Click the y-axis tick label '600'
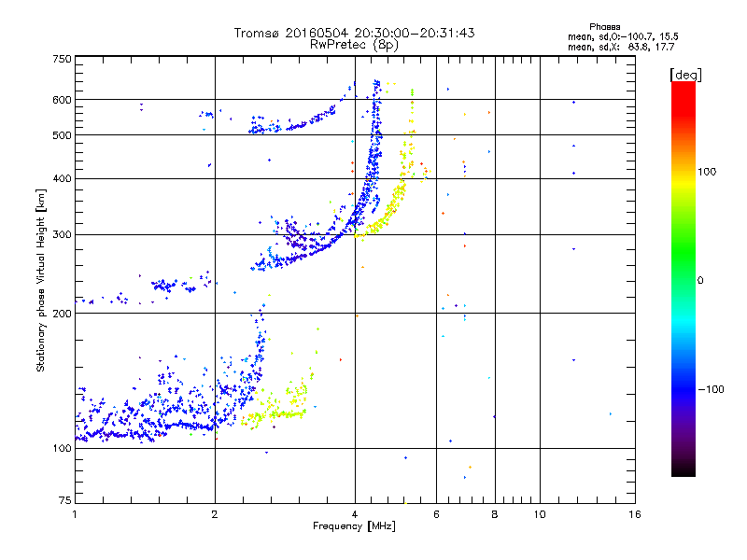The width and height of the screenshot is (747, 560). (x=63, y=100)
